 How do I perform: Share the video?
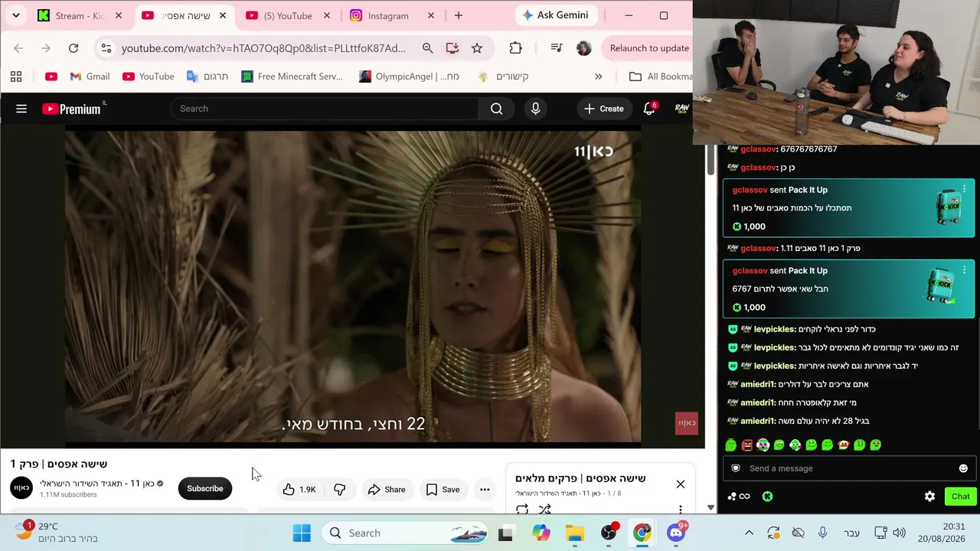click(387, 490)
